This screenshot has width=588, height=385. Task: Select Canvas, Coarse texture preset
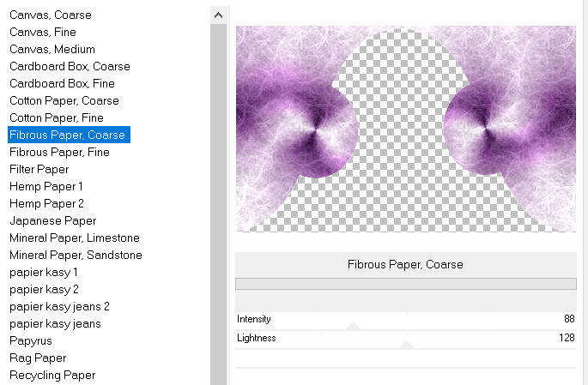coord(50,15)
